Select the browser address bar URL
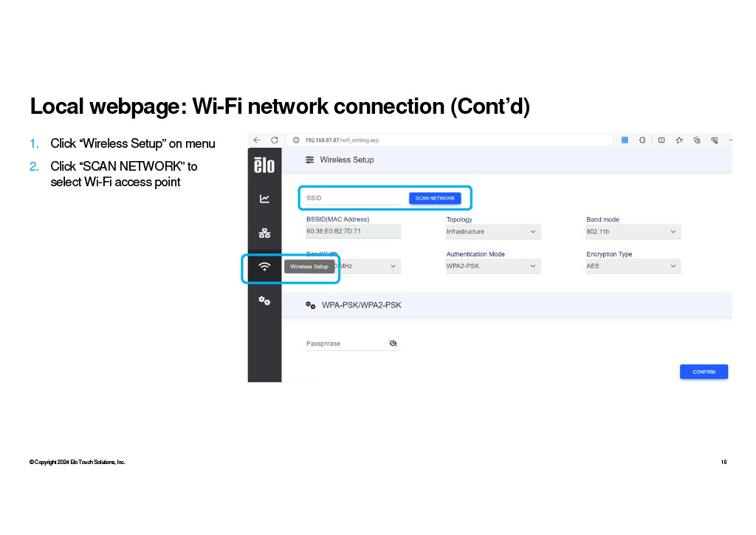The image size is (756, 535). (342, 140)
